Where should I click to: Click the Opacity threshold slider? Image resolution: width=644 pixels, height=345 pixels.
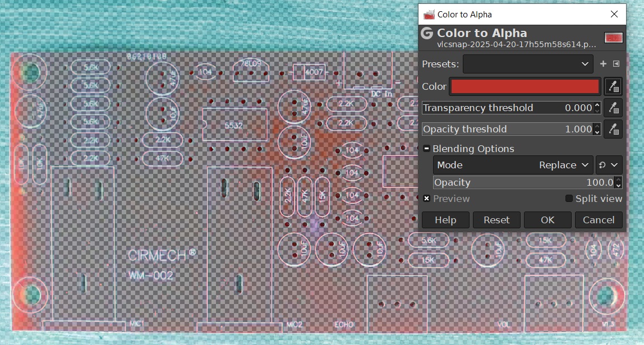click(508, 129)
